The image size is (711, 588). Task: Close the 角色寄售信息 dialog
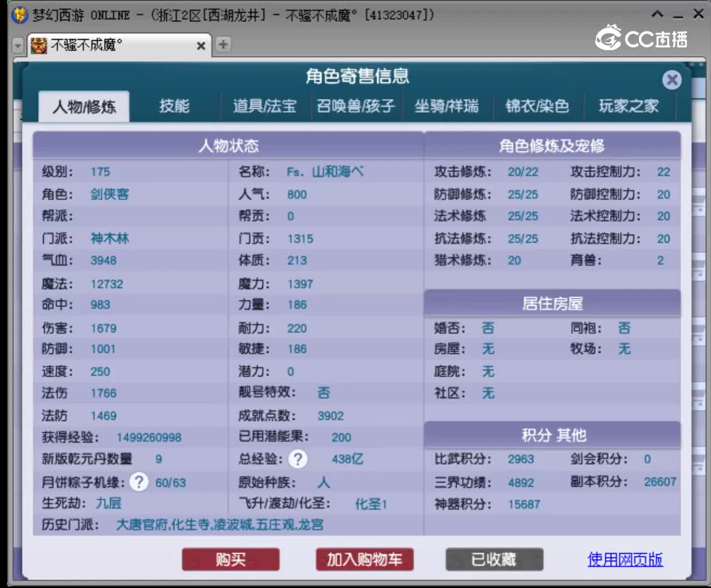pos(672,80)
